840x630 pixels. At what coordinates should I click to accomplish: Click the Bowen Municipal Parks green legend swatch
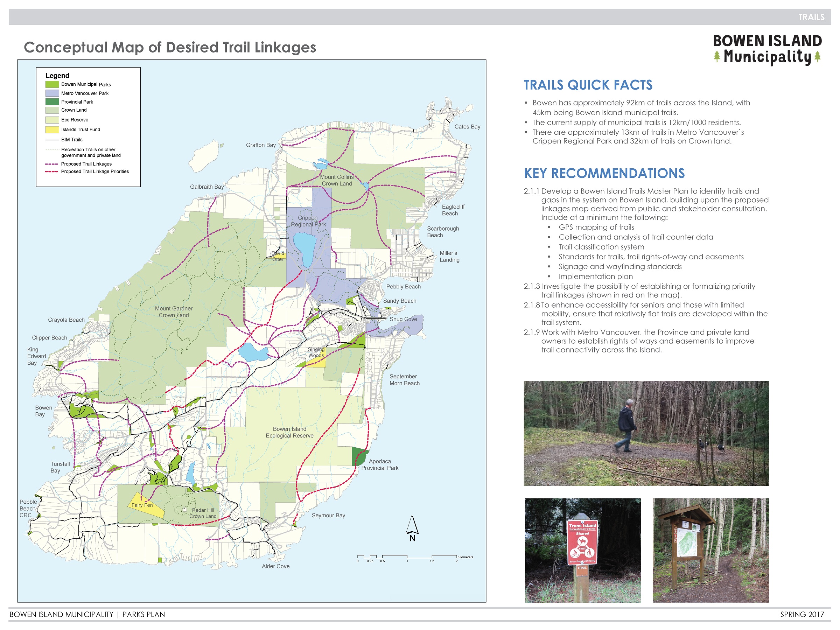(52, 84)
